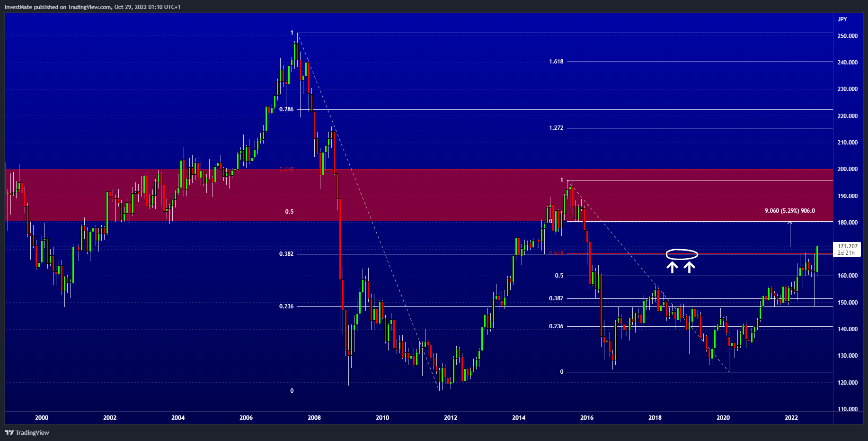Select the 1 label at the 2007 peak
This screenshot has height=441, width=868.
point(292,33)
